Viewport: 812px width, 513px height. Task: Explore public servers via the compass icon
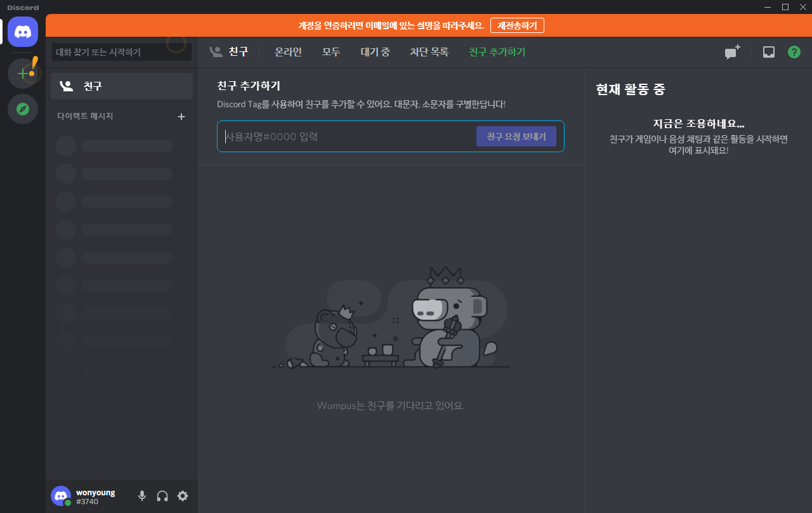[23, 109]
